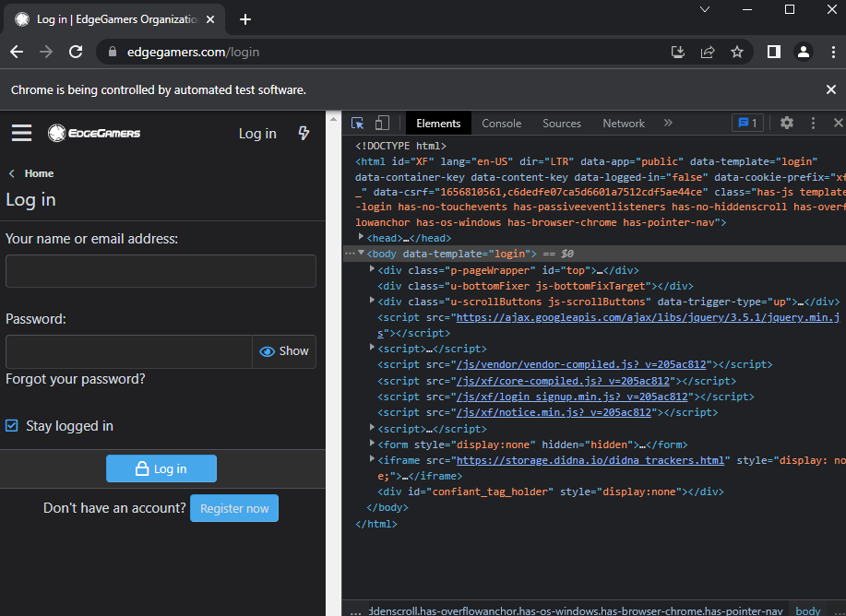
Task: Focus the Password input field
Action: tap(129, 351)
